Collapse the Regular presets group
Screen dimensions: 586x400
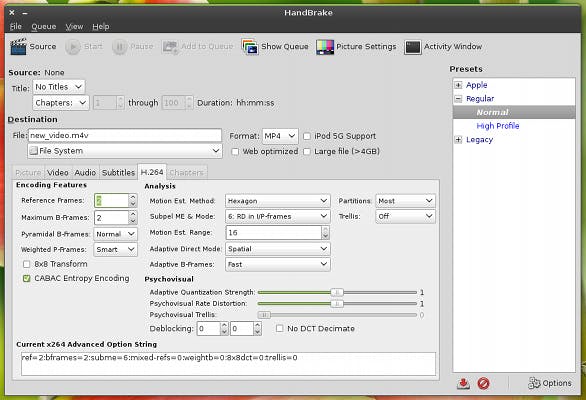[458, 99]
